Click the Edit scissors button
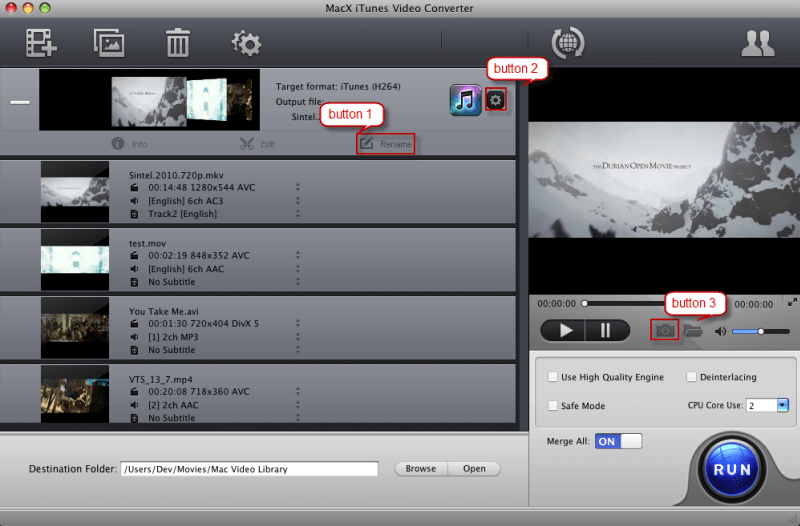 point(257,144)
